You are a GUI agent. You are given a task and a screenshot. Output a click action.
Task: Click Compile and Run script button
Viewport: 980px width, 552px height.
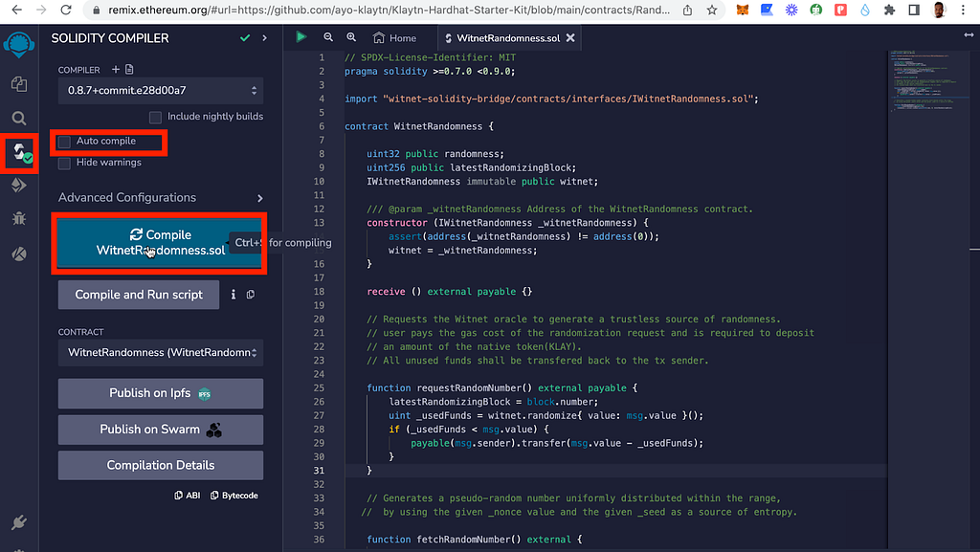(x=139, y=295)
